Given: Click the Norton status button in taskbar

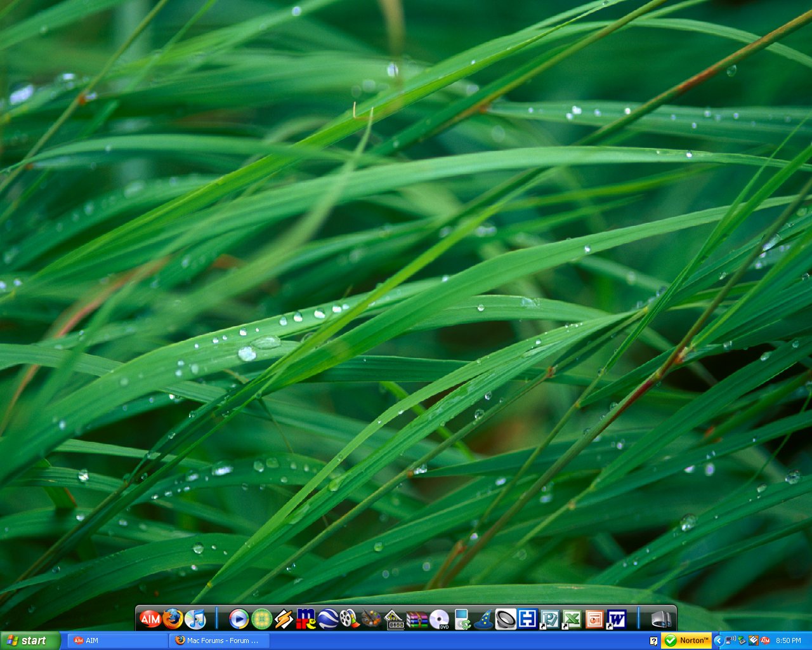Looking at the screenshot, I should (686, 640).
